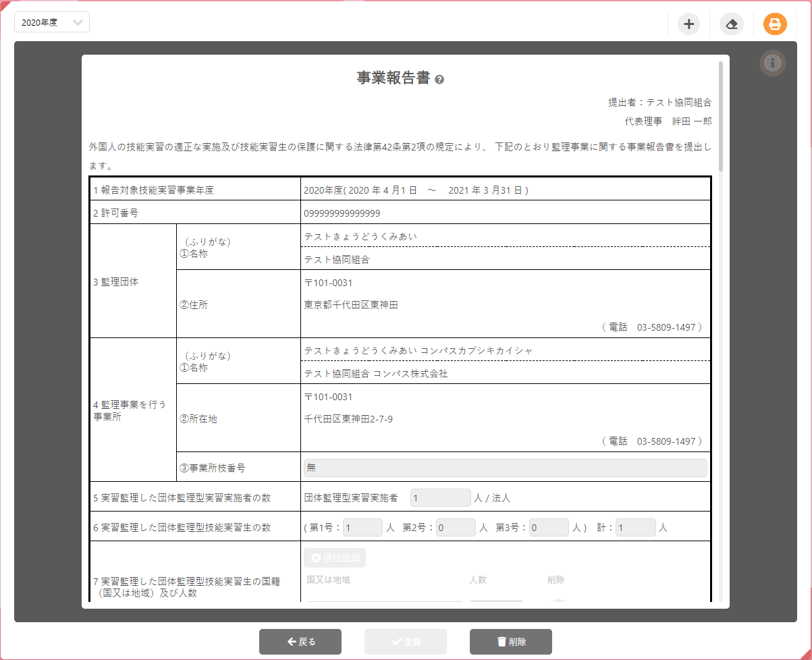Viewport: 812px width, 660px height.
Task: Open the 2020年度 fiscal year dropdown
Action: click(x=51, y=22)
